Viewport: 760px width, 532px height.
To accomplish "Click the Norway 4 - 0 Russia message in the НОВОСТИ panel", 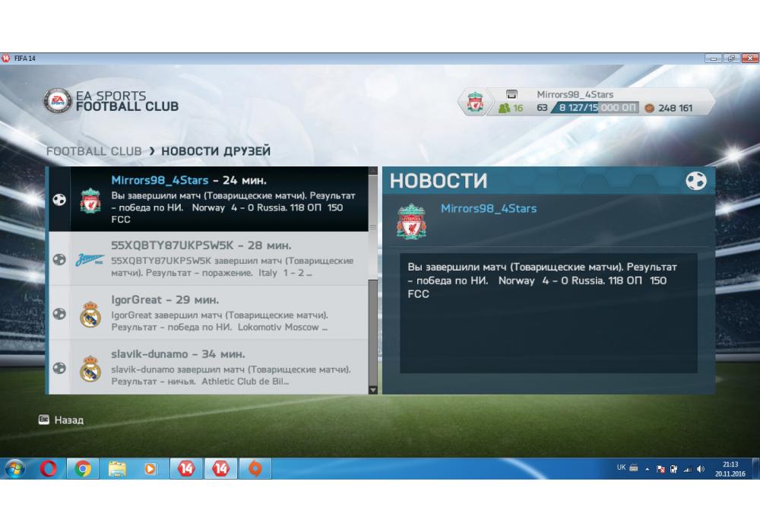I will pos(543,280).
